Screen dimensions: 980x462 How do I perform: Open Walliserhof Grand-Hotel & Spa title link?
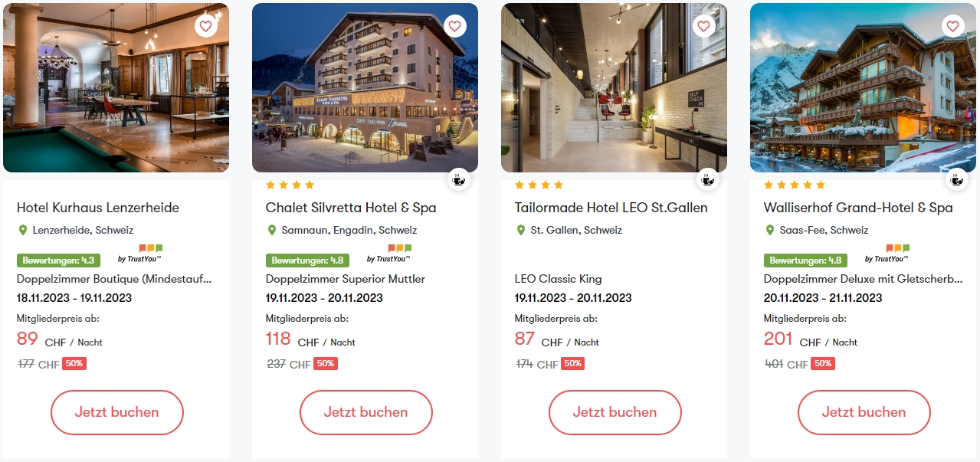coord(858,208)
